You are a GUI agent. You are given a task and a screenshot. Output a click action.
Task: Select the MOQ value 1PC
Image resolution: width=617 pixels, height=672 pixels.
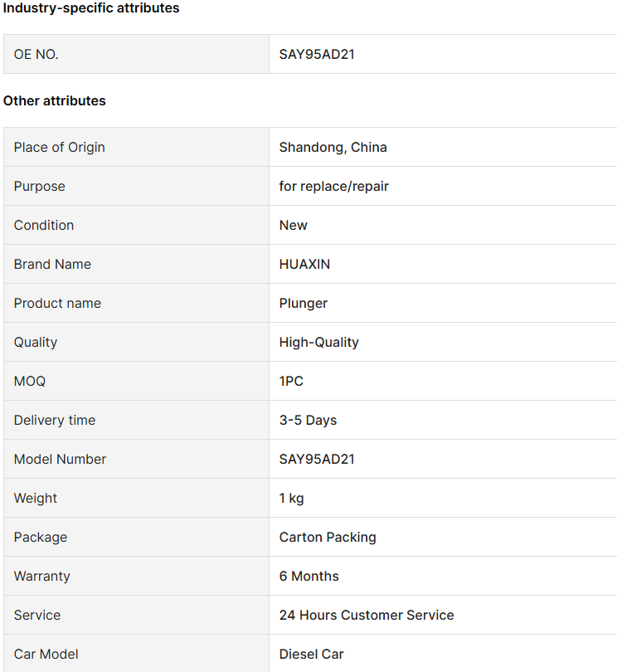[x=291, y=381]
